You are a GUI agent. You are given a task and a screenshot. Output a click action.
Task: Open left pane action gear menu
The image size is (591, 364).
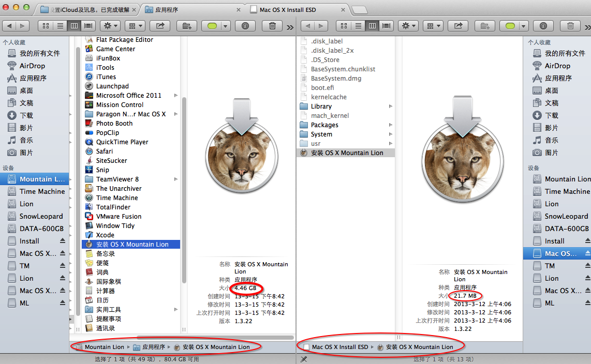click(110, 26)
